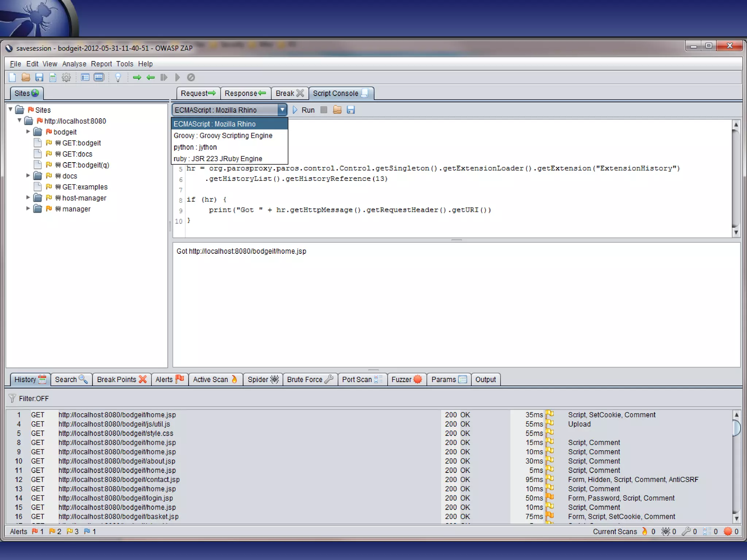Click the Save script disk icon
The width and height of the screenshot is (747, 560).
point(351,110)
